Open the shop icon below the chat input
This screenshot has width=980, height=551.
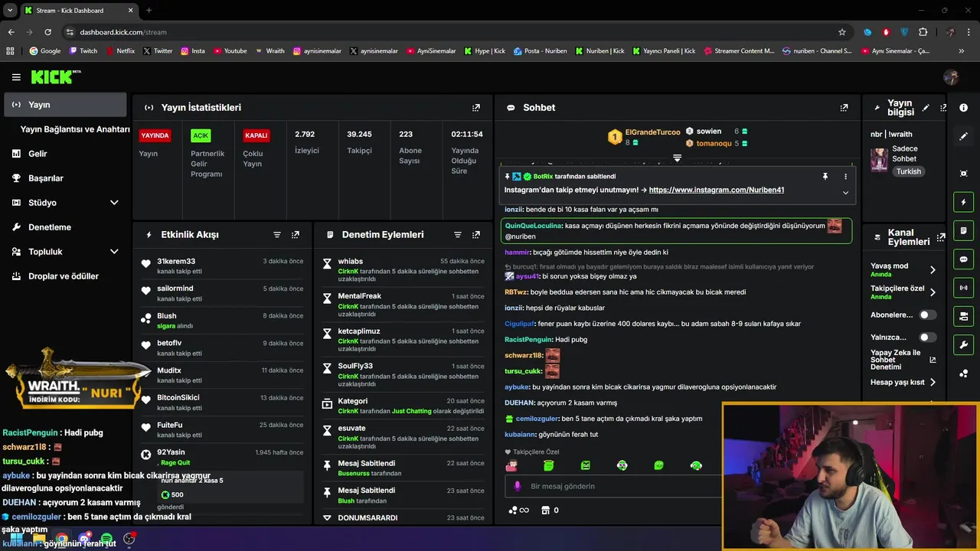(x=546, y=510)
